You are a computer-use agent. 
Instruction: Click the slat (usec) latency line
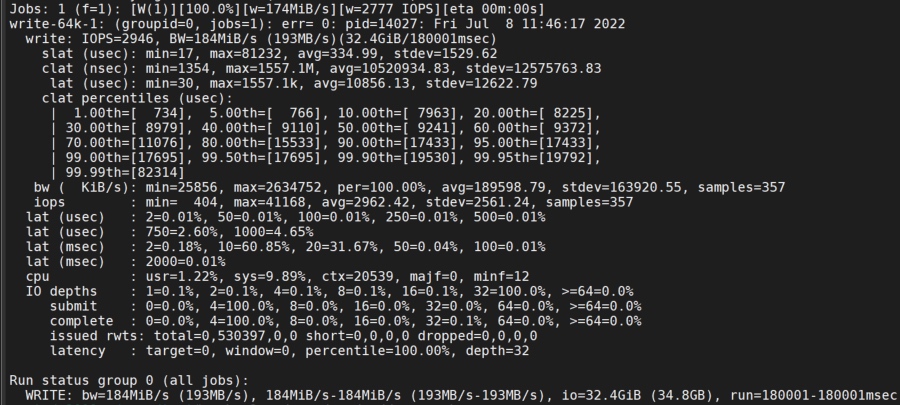point(269,54)
